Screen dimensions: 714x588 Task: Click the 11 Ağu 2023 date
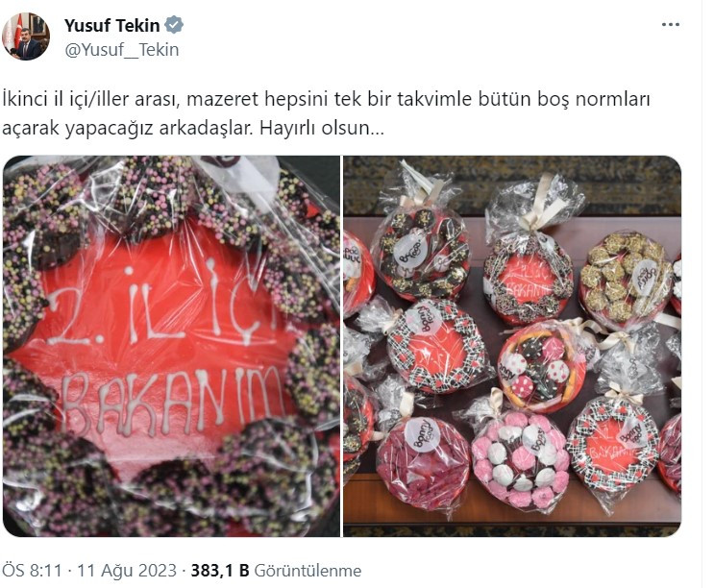[127, 571]
